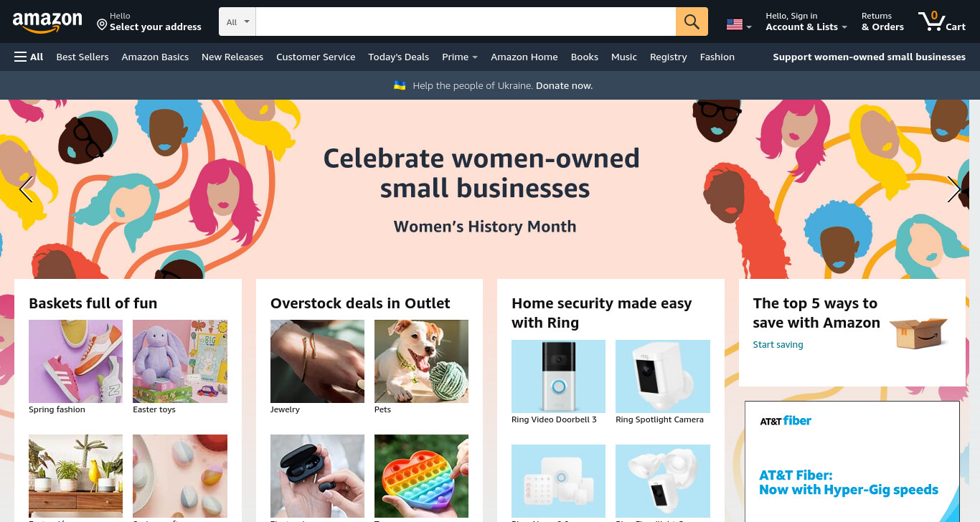Click the Donate now link

click(564, 85)
